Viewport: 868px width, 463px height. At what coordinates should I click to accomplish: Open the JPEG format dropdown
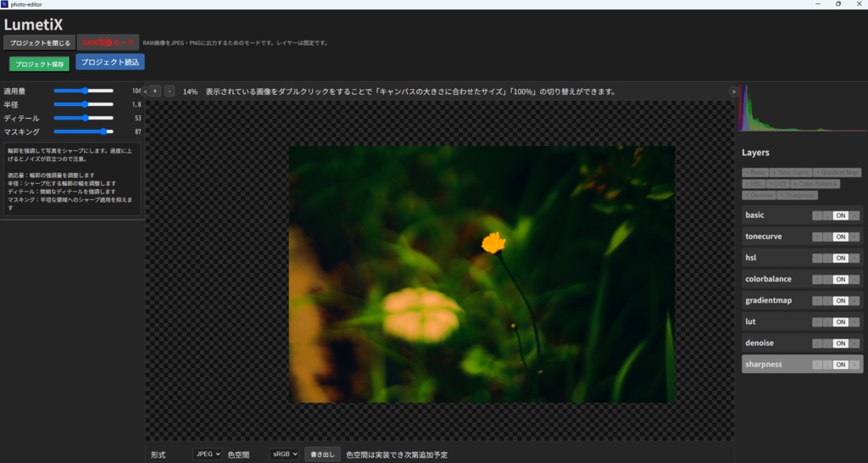(207, 455)
